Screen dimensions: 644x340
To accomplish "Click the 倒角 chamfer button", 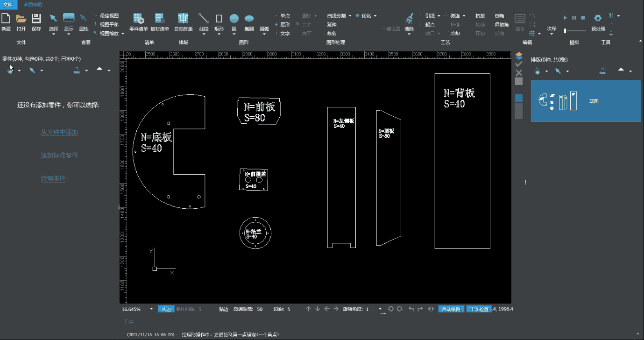I will coord(499,15).
